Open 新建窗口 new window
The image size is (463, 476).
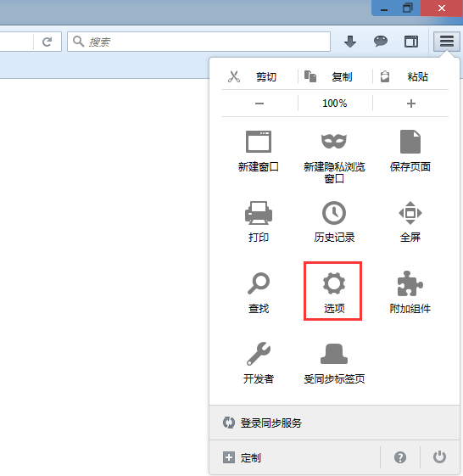tap(259, 151)
